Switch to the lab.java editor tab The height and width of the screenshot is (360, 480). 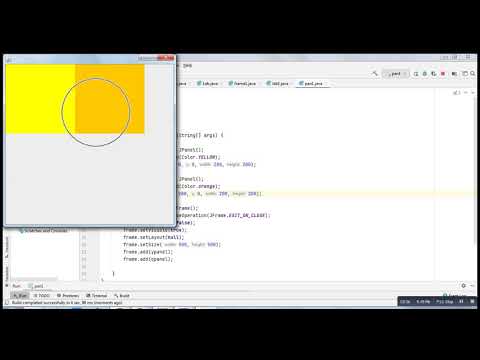point(210,83)
